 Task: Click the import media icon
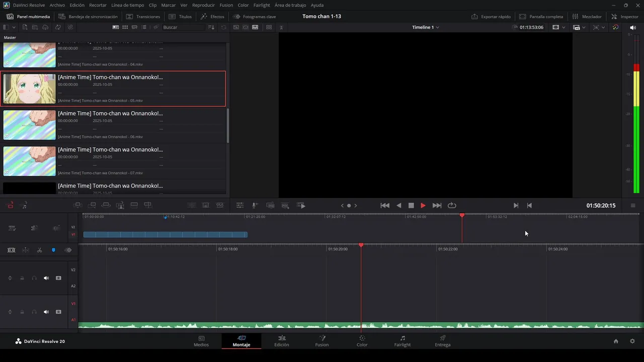(x=24, y=27)
